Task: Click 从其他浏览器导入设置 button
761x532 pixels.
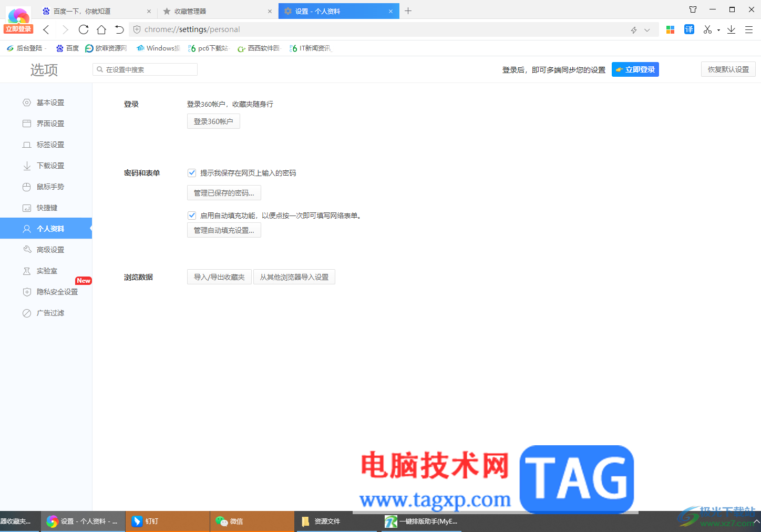Action: tap(294, 277)
